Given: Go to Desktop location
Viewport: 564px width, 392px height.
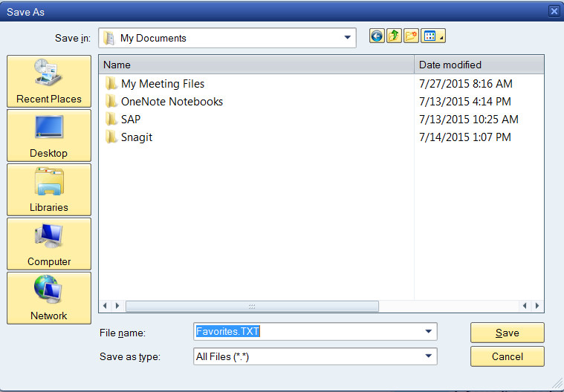Looking at the screenshot, I should (x=49, y=135).
